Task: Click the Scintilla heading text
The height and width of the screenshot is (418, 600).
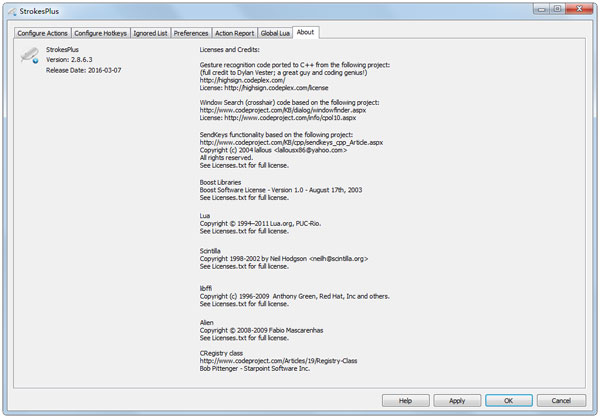Action: click(210, 251)
